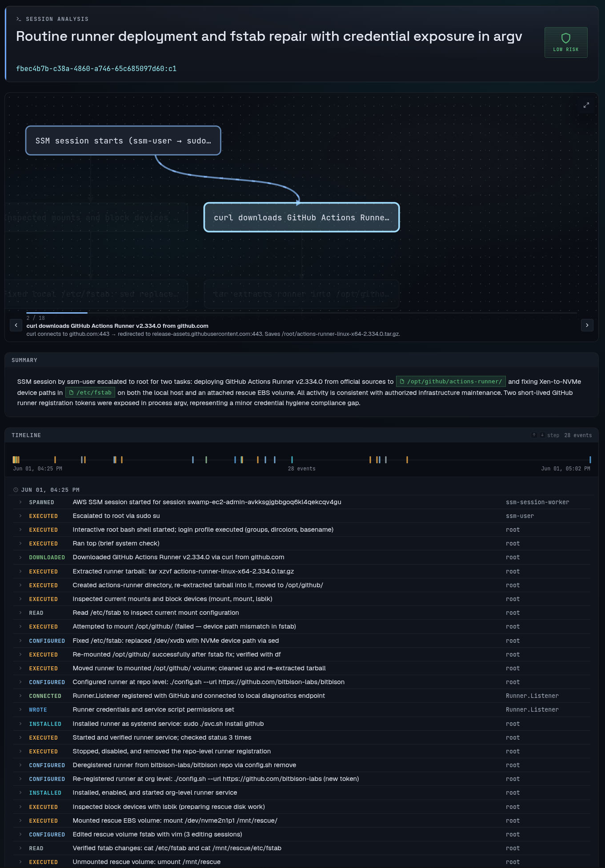The image size is (605, 868).
Task: Select the faded fixed local /etc/fstab node
Action: (x=96, y=294)
